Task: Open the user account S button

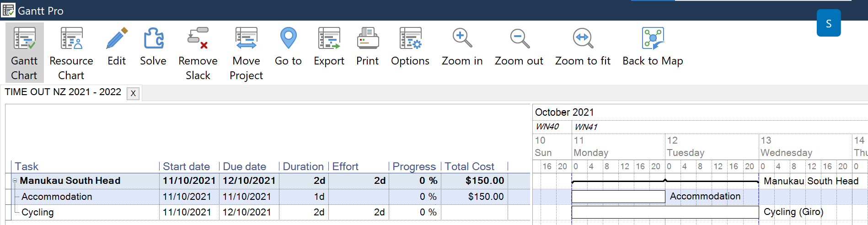Action: click(828, 23)
